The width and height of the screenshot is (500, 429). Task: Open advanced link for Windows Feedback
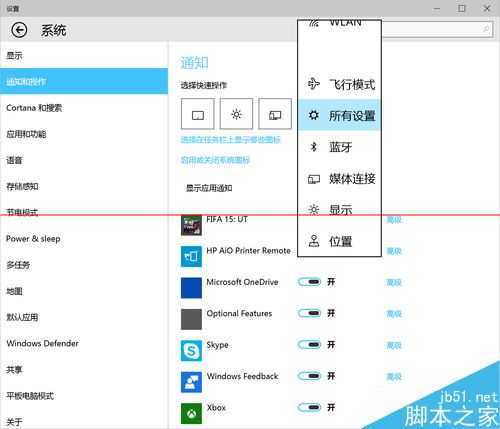tap(394, 377)
